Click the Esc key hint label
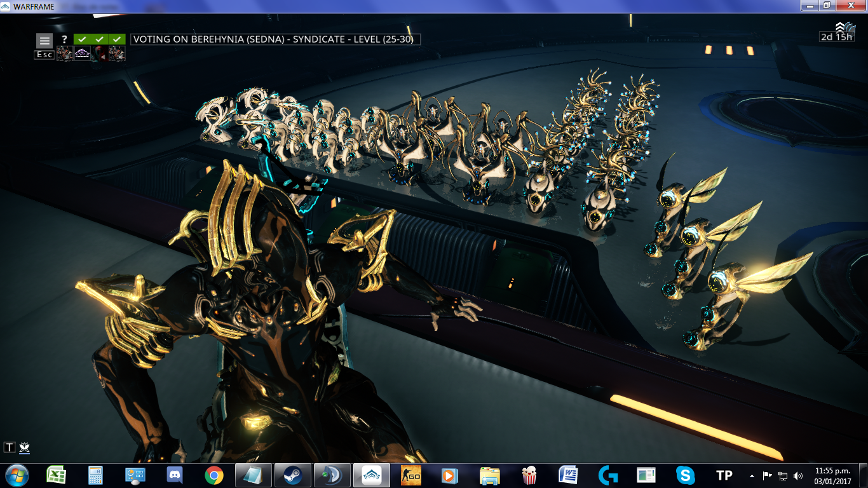This screenshot has height=488, width=868. pyautogui.click(x=44, y=55)
